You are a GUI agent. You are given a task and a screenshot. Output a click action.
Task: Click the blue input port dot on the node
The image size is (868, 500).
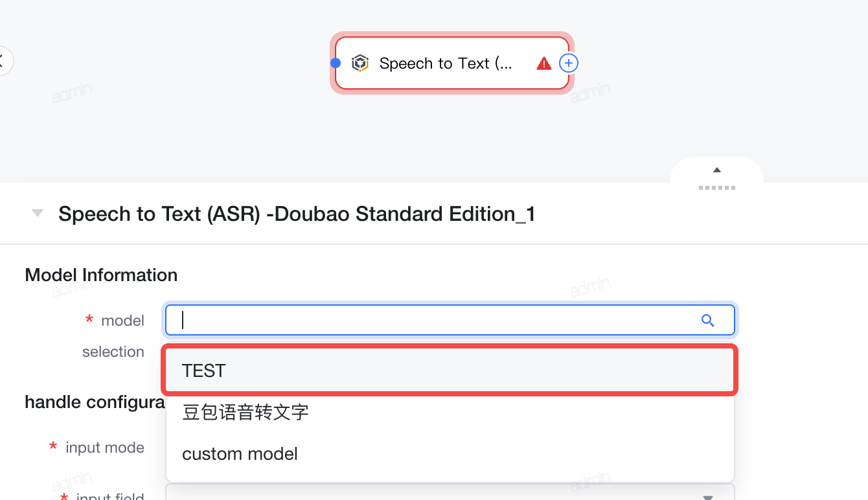(335, 63)
